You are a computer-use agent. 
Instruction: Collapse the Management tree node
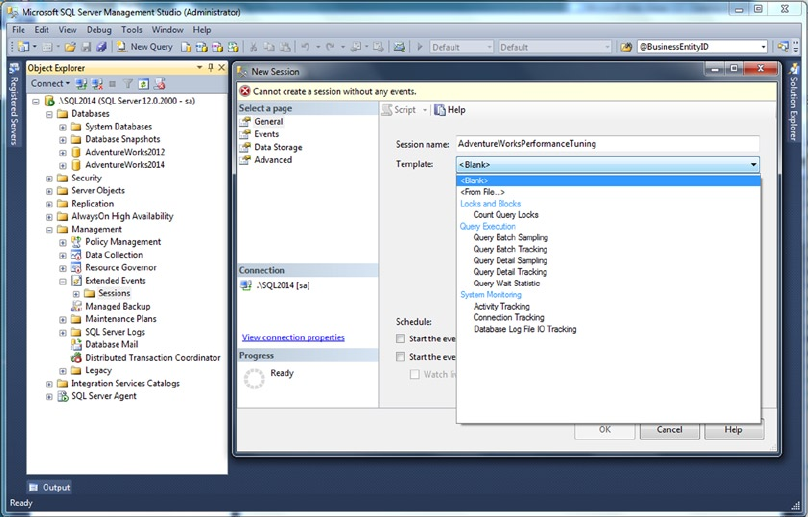(x=49, y=230)
